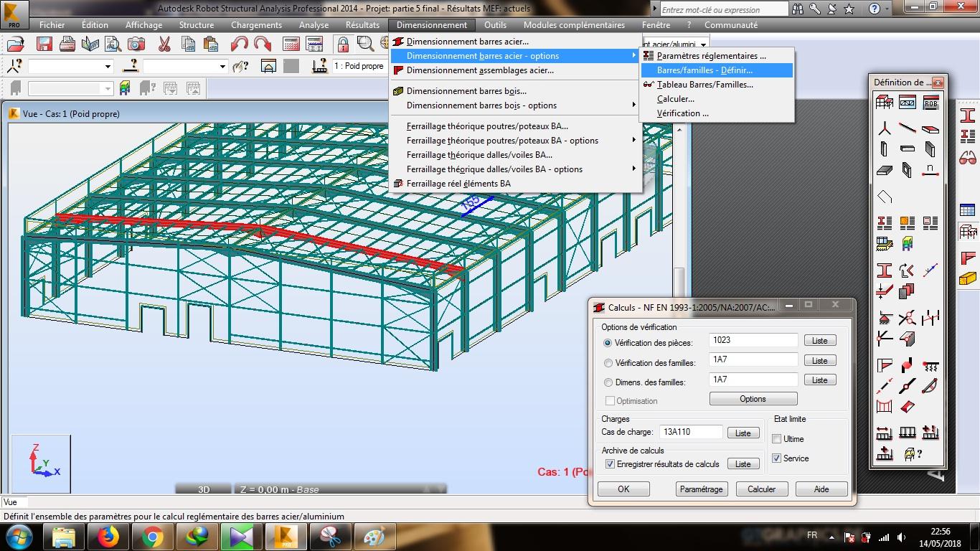
Task: Select Dimensionnement assemblages acier menu entry
Action: tap(515, 70)
